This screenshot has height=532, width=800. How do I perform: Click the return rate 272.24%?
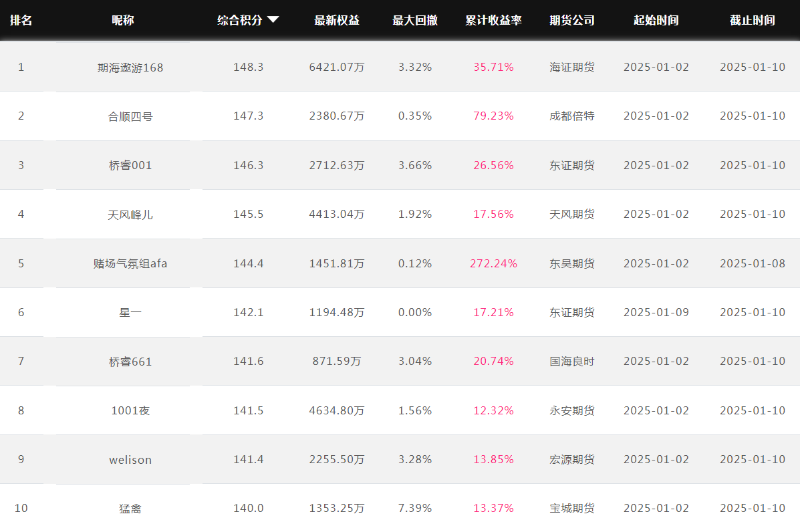tap(493, 264)
